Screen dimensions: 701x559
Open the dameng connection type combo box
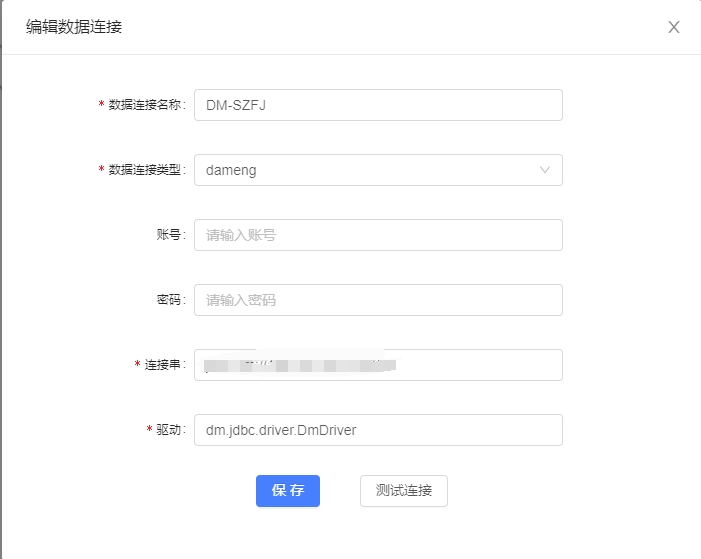(x=370, y=170)
